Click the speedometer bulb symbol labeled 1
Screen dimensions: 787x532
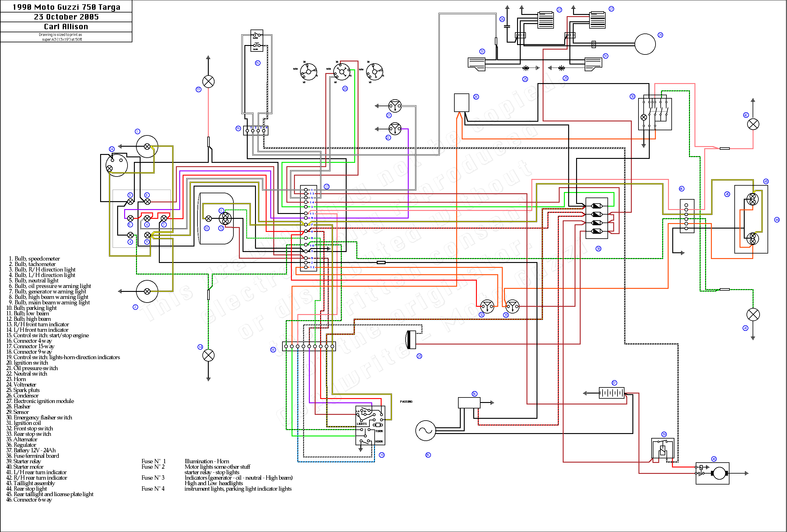pos(147,146)
